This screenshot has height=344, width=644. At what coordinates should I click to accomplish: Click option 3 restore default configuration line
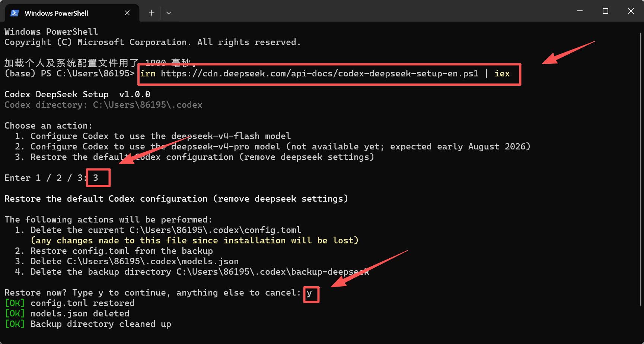(194, 157)
